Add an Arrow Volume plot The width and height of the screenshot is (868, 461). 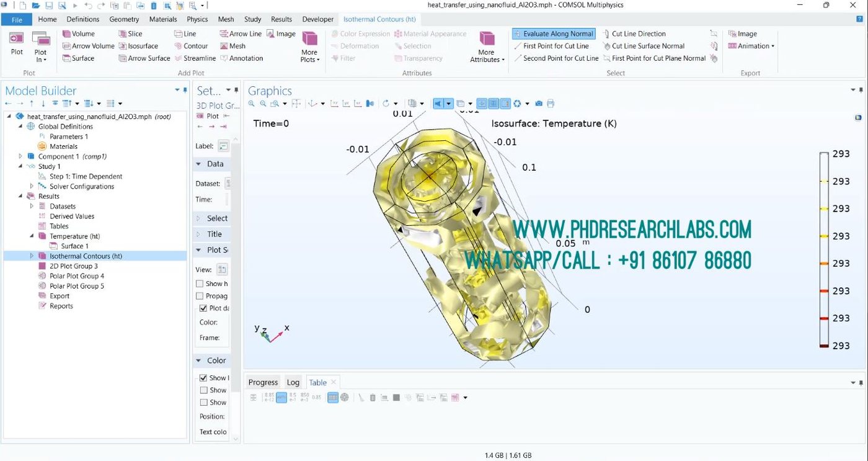pyautogui.click(x=88, y=46)
